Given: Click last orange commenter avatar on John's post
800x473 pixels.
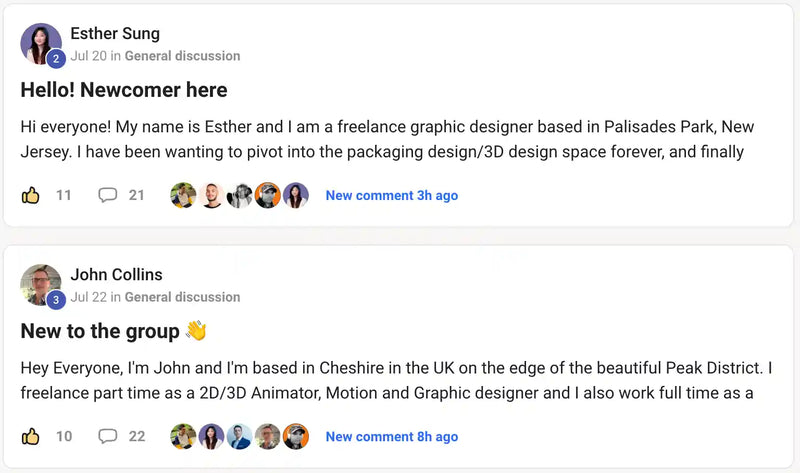Looking at the screenshot, I should (296, 436).
